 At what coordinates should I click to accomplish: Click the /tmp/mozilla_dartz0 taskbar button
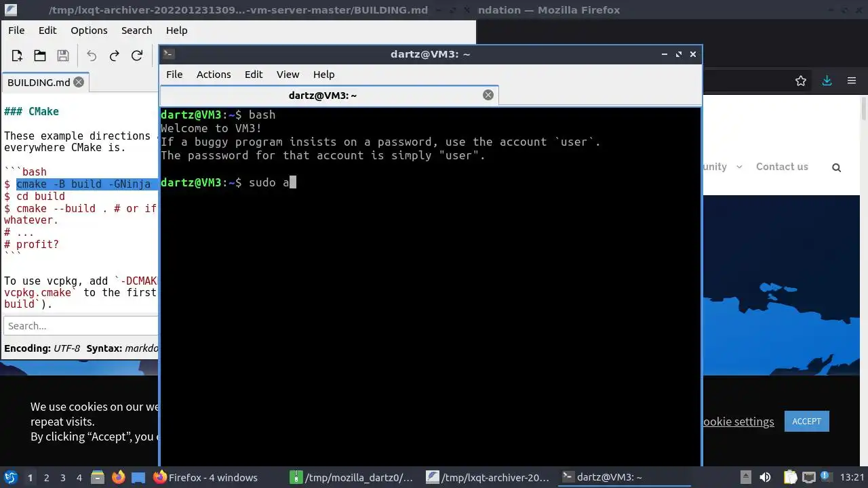[352, 478]
